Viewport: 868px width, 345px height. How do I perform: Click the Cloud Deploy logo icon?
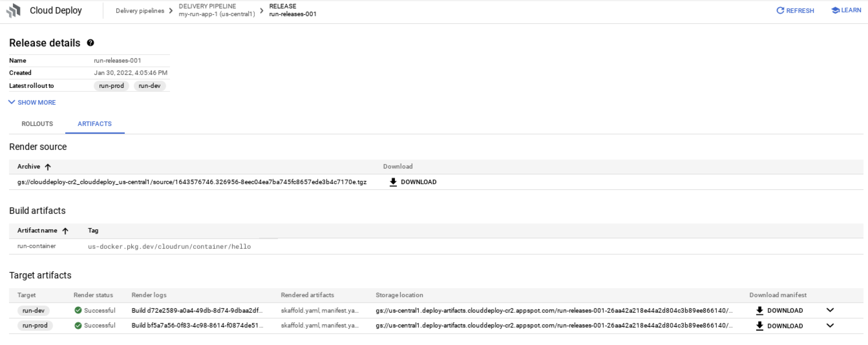(14, 10)
